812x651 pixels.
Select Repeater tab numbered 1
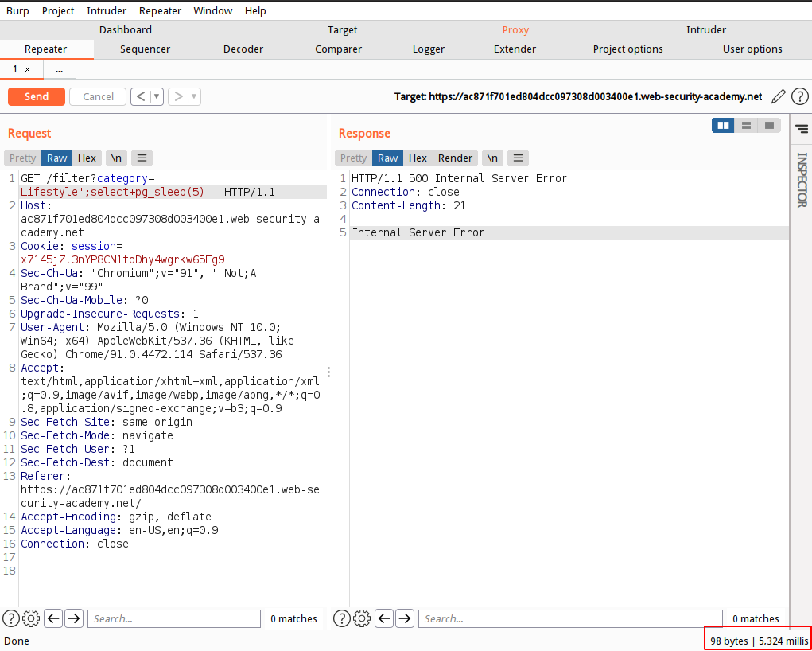(16, 69)
